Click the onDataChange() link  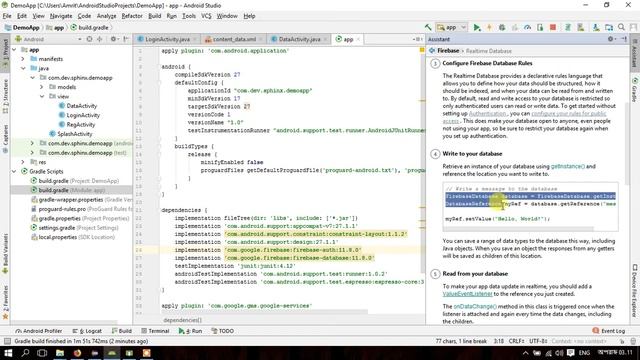[x=475, y=307]
